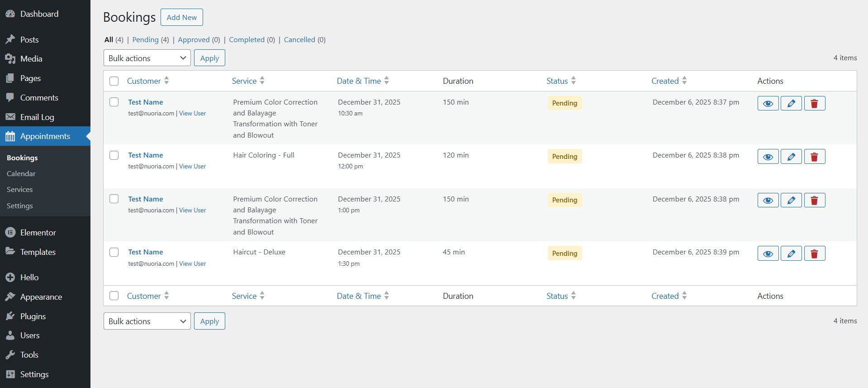
Task: Sort by Customer in footer row
Action: click(148, 296)
